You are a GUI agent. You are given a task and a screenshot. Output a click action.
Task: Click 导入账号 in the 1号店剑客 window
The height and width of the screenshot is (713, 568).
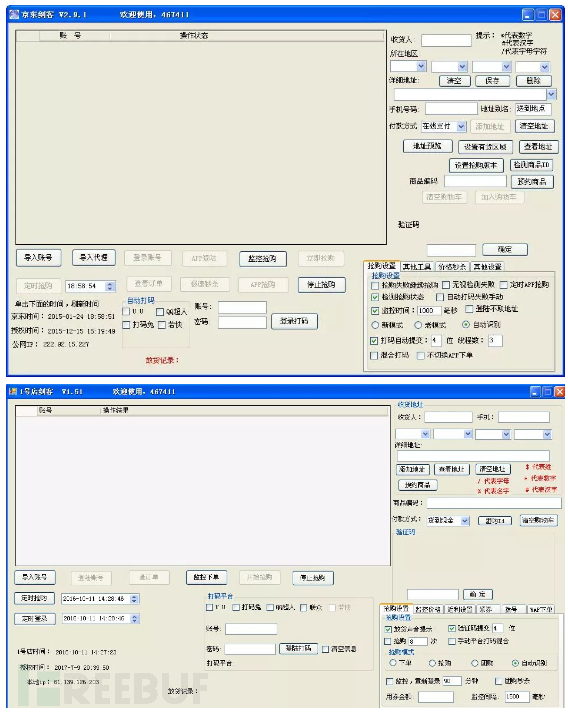[x=35, y=577]
